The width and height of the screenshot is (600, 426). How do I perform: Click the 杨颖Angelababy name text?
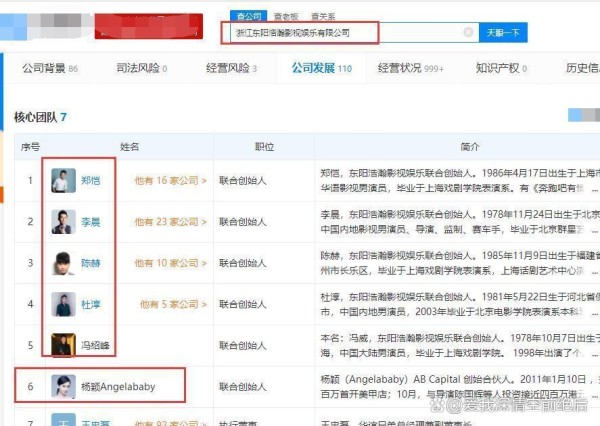[118, 387]
